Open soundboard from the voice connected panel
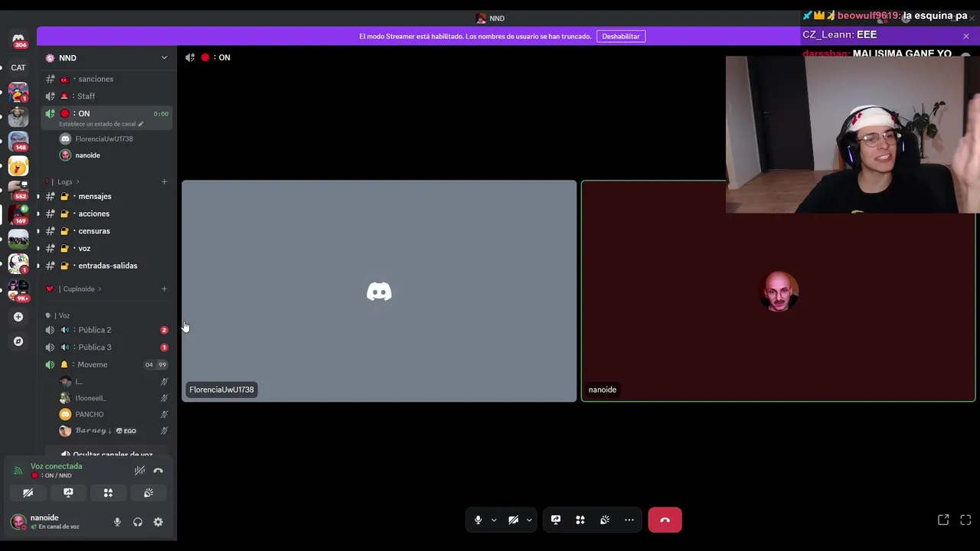 pyautogui.click(x=149, y=493)
